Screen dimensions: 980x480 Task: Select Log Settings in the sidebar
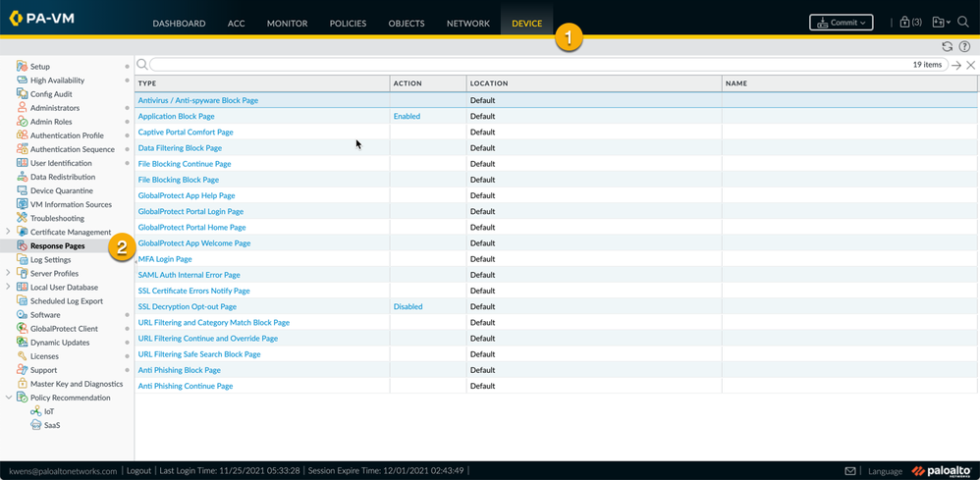(x=50, y=260)
